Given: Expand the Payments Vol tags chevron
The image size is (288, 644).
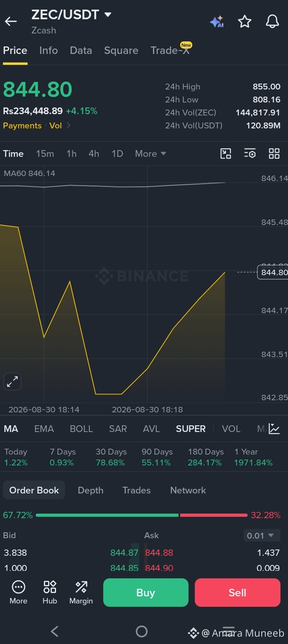Looking at the screenshot, I should pyautogui.click(x=69, y=125).
